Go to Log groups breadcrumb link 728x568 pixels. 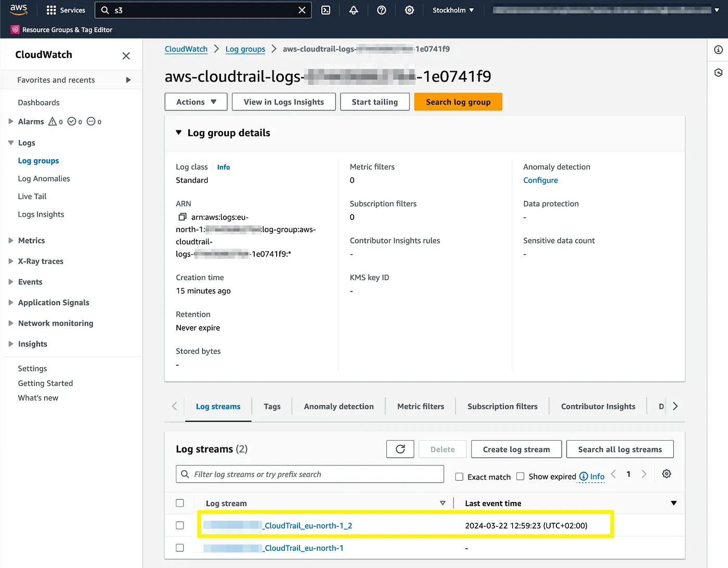(x=245, y=49)
